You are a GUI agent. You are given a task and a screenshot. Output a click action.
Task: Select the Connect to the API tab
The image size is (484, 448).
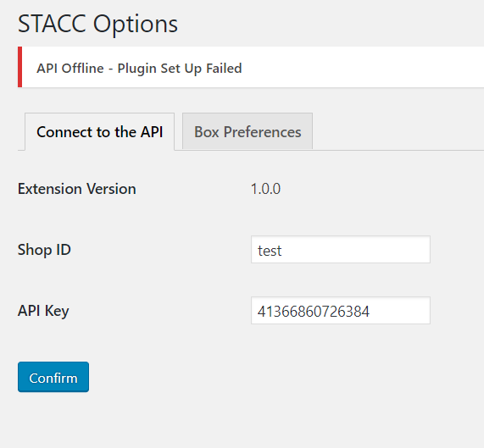99,131
